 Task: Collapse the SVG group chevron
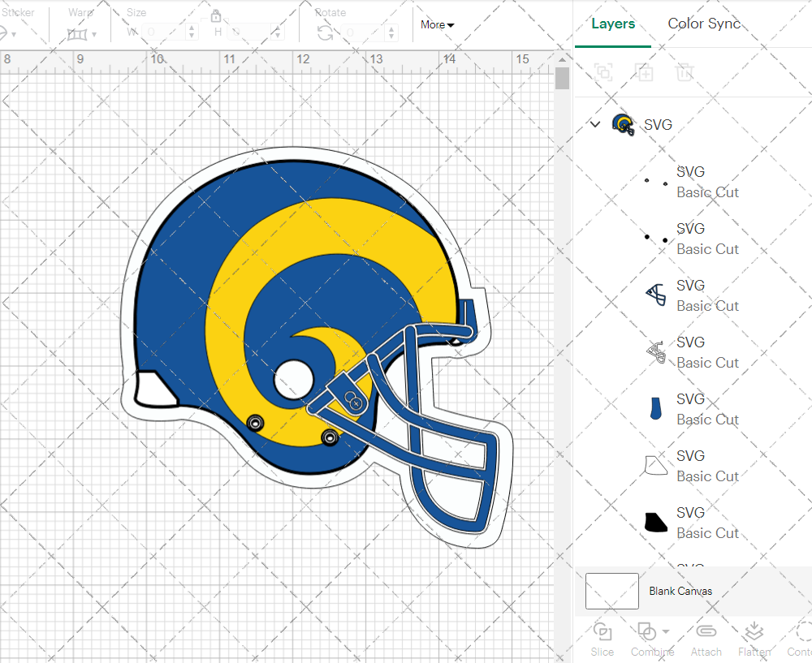tap(595, 124)
